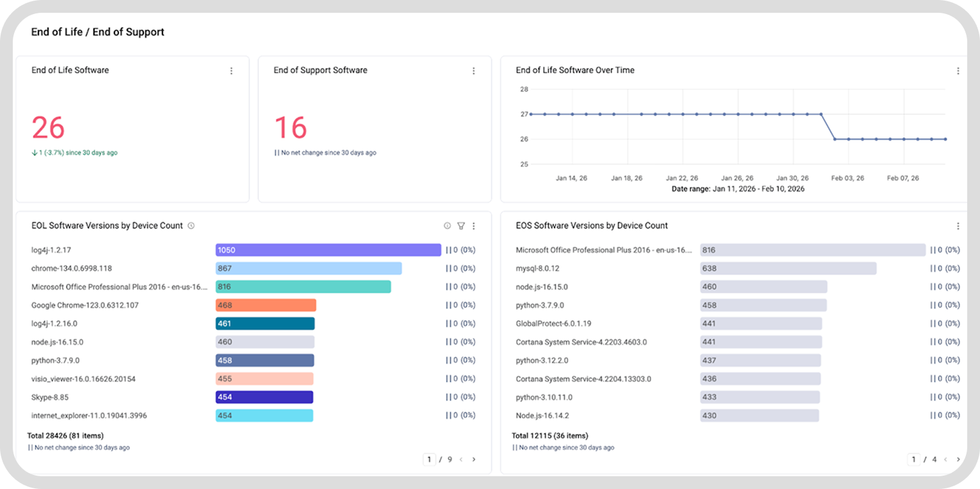Go to next page of EOL list
This screenshot has height=489, width=980.
pyautogui.click(x=473, y=460)
